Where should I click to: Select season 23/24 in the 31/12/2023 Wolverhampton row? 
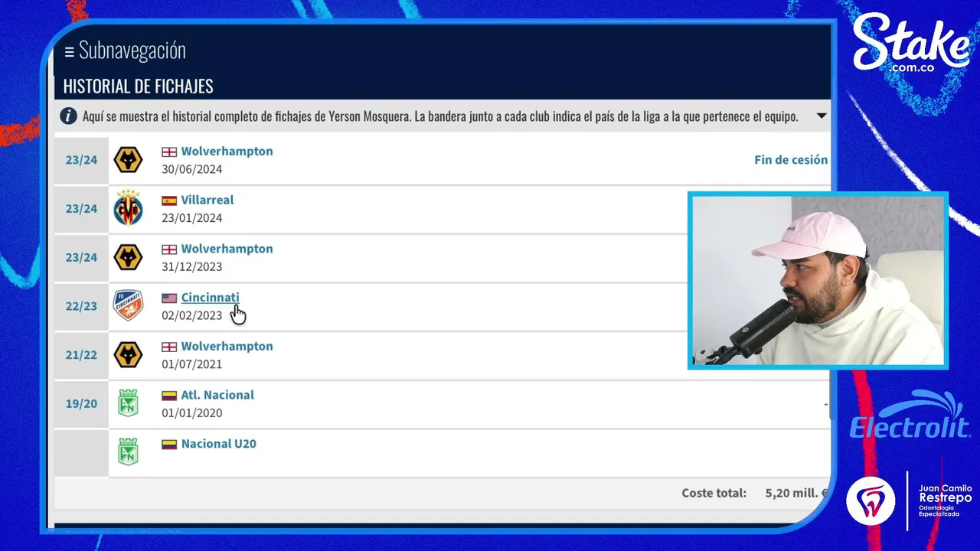(81, 257)
